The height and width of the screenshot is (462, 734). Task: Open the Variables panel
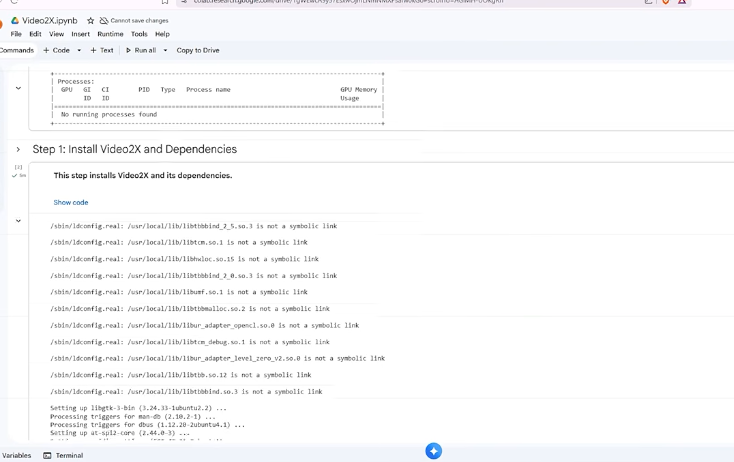[16, 455]
